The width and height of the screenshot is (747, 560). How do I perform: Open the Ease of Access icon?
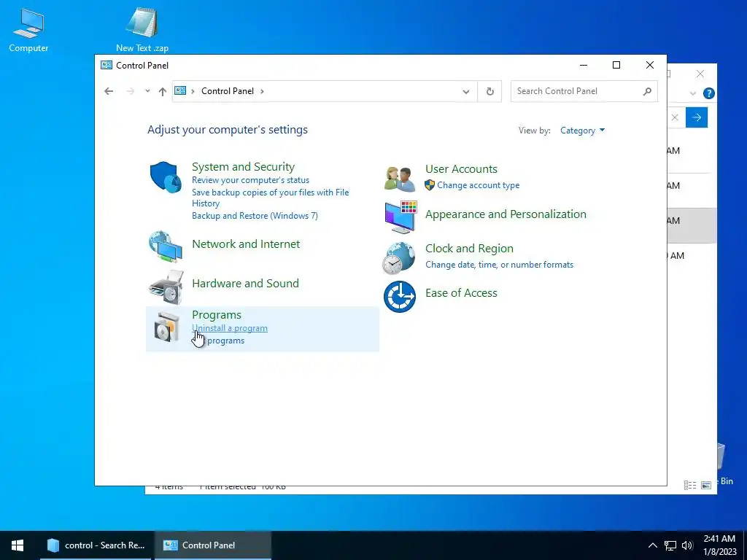click(400, 297)
